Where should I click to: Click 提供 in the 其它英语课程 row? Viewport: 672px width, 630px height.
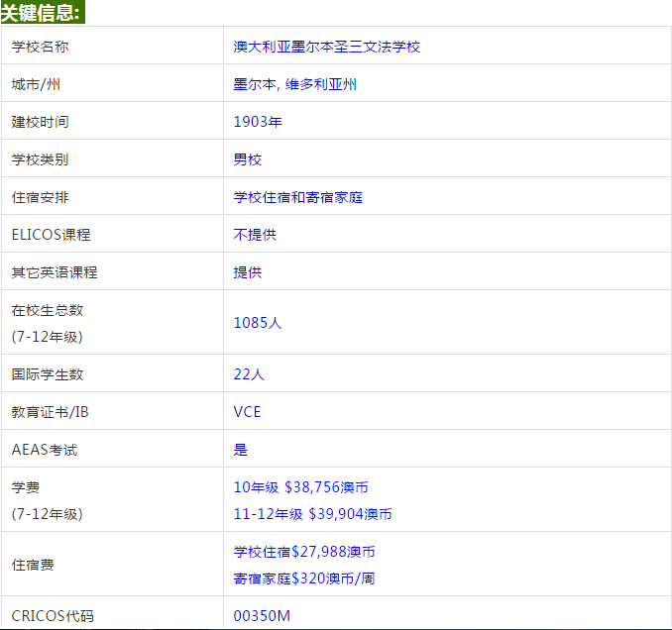point(248,272)
